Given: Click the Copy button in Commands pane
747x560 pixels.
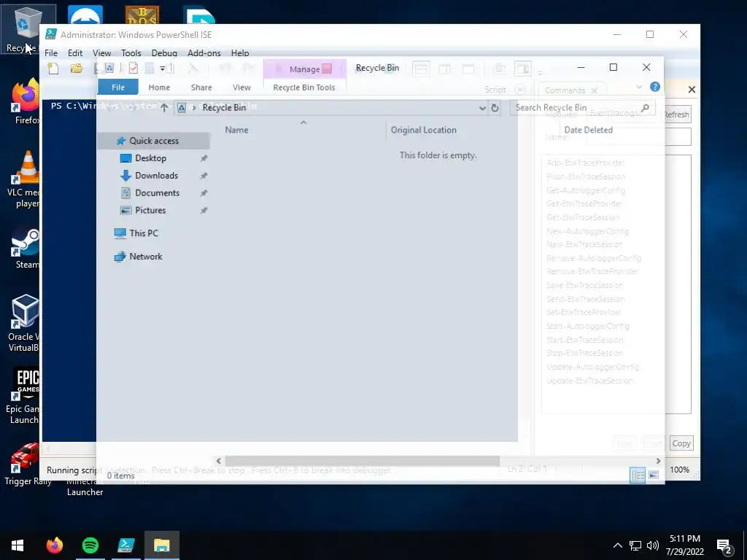Looking at the screenshot, I should click(681, 443).
